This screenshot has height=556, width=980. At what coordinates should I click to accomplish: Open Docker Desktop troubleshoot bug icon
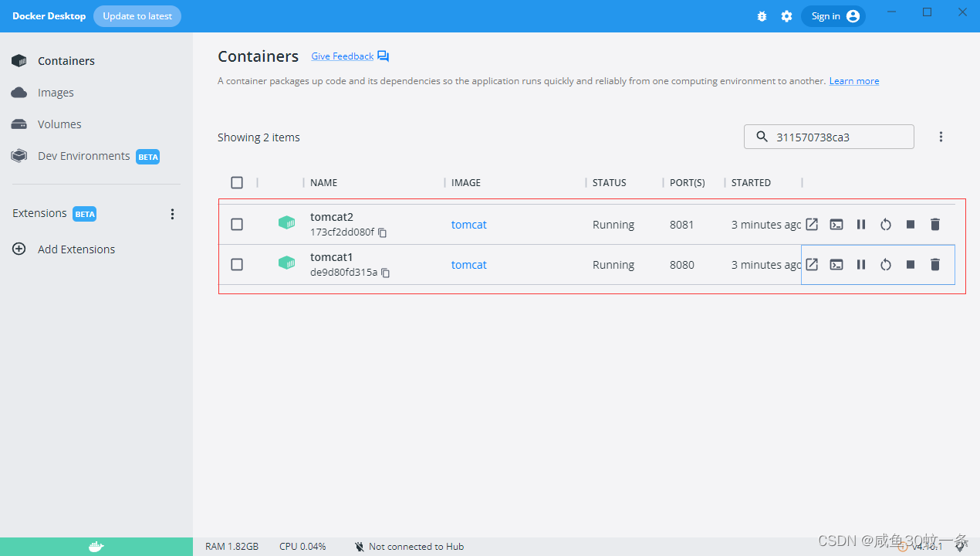(762, 15)
